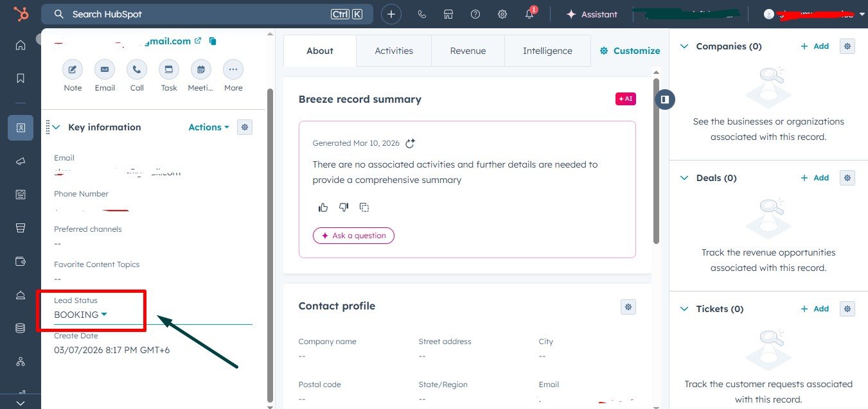868x409 pixels.
Task: Click the AI badge on Breeze summary
Action: click(x=625, y=99)
